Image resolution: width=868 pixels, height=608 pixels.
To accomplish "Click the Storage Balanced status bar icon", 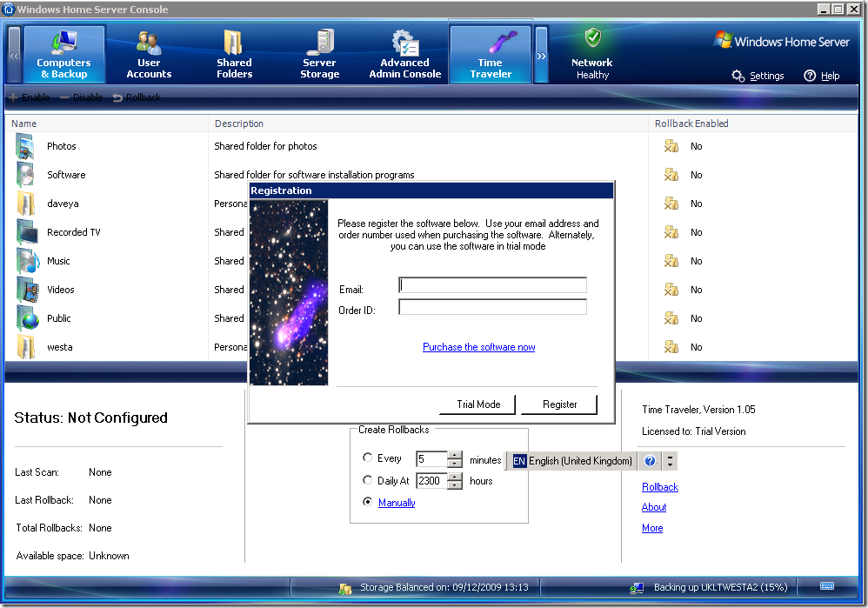I will tap(345, 588).
